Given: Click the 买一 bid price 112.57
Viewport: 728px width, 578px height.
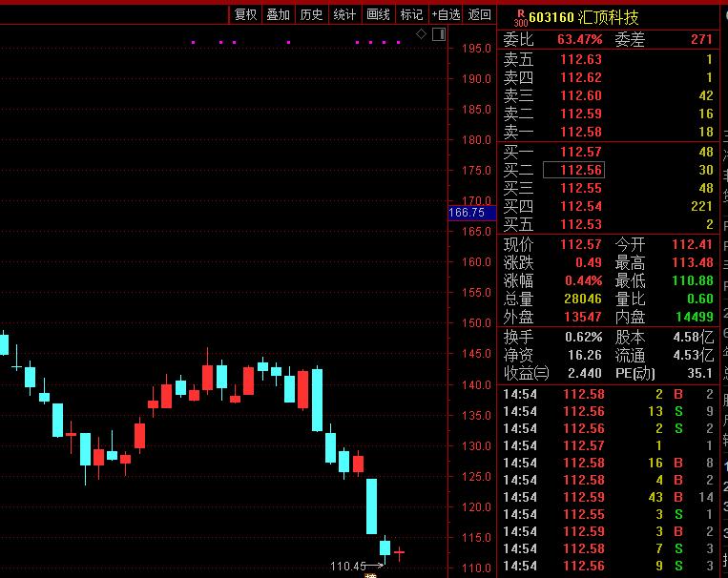Looking at the screenshot, I should click(x=581, y=152).
